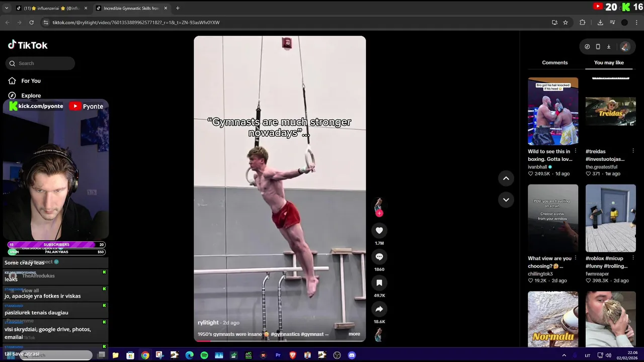Open the tab search dropdown arrow
644x362 pixels.
7,8
